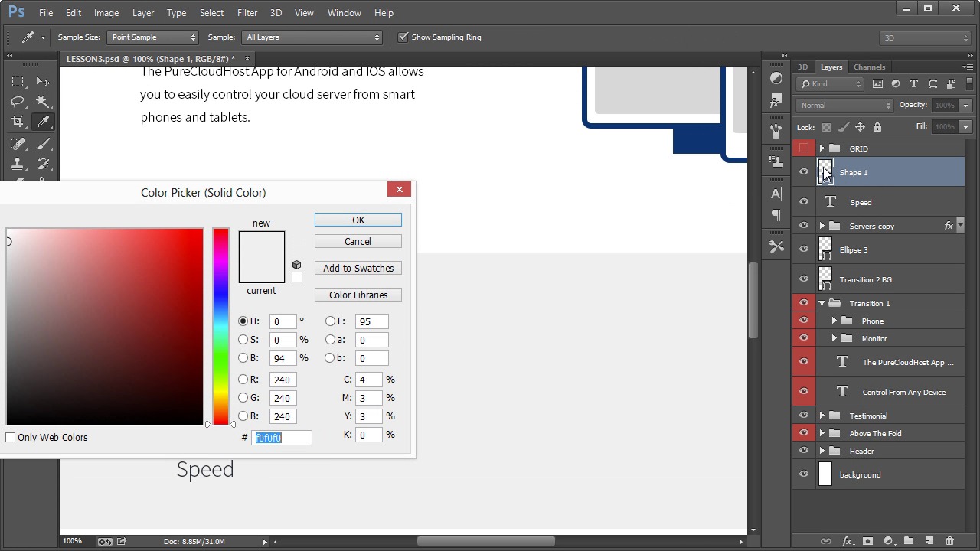Click the Link layers icon
The width and height of the screenshot is (980, 551).
pos(826,541)
